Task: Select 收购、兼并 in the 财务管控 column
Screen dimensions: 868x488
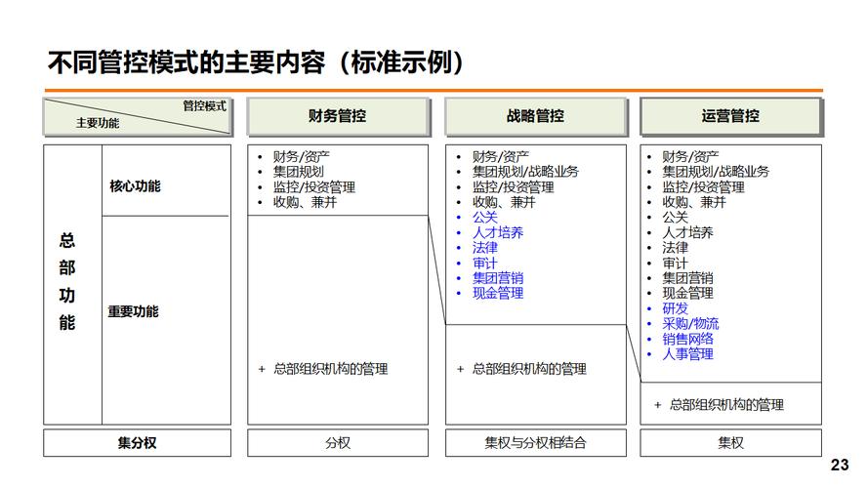Action: click(305, 202)
